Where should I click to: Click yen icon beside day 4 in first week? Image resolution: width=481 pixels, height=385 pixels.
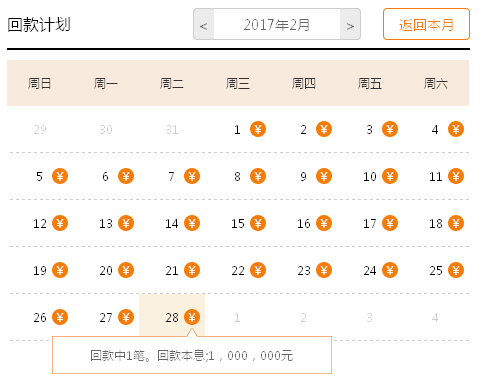point(456,129)
